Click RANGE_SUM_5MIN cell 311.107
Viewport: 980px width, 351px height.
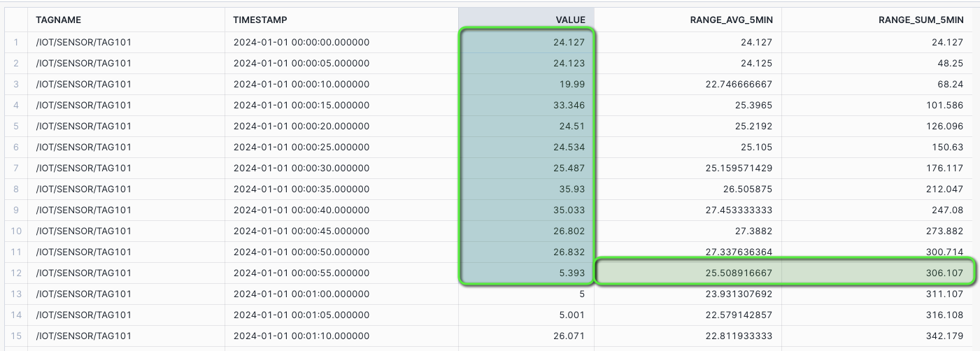coord(877,294)
